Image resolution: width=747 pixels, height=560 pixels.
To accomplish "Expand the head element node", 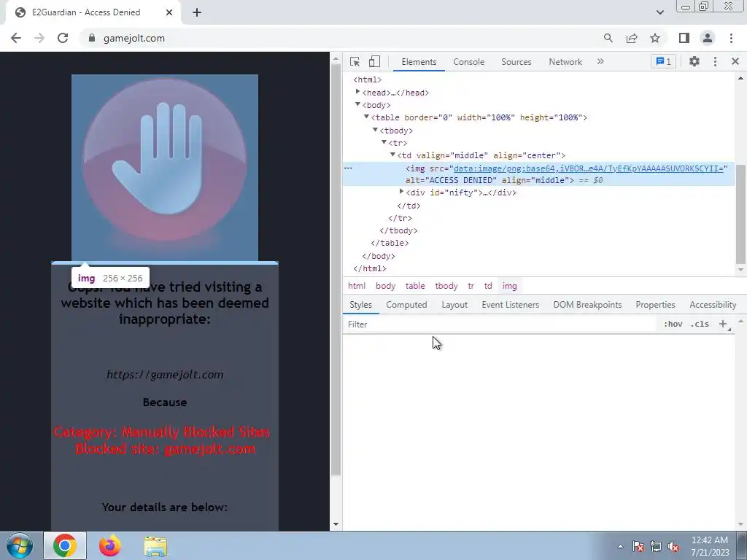I will 357,92.
